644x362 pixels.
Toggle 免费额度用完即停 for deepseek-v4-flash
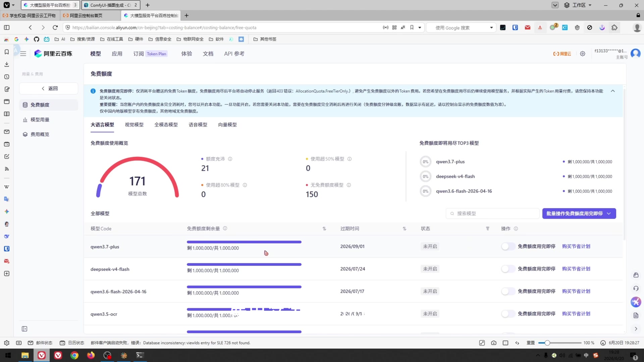click(x=508, y=269)
